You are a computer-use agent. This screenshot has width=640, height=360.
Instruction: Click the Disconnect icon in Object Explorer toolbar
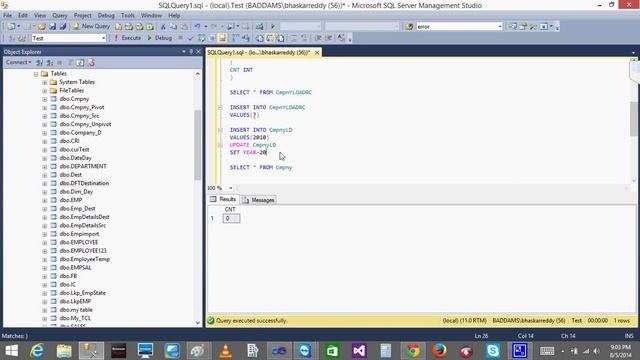(x=49, y=62)
